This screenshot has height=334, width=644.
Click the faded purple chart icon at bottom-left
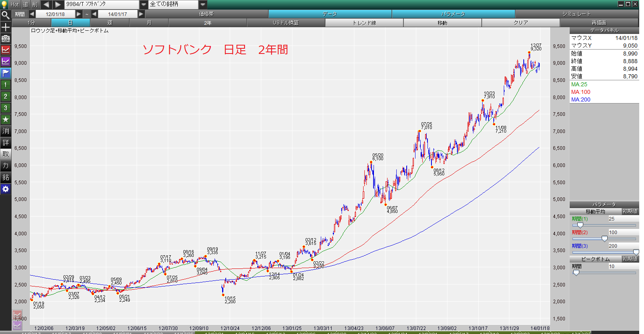[17, 325]
